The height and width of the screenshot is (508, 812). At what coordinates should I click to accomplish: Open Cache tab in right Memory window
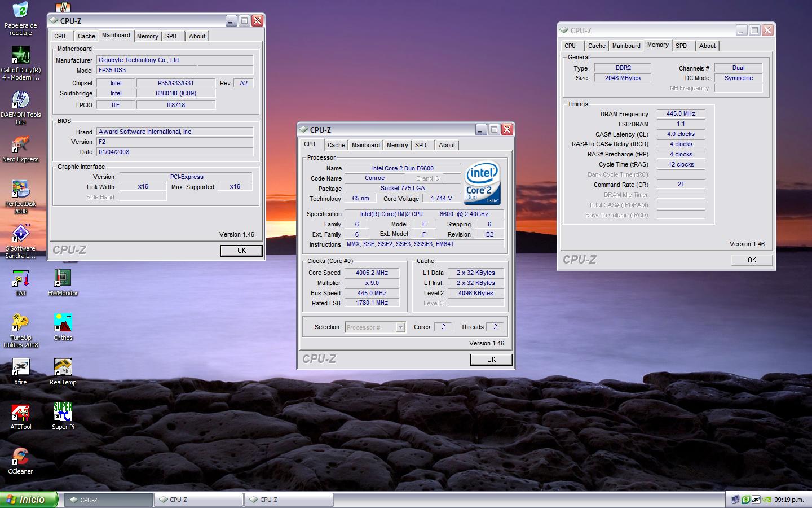coord(597,46)
